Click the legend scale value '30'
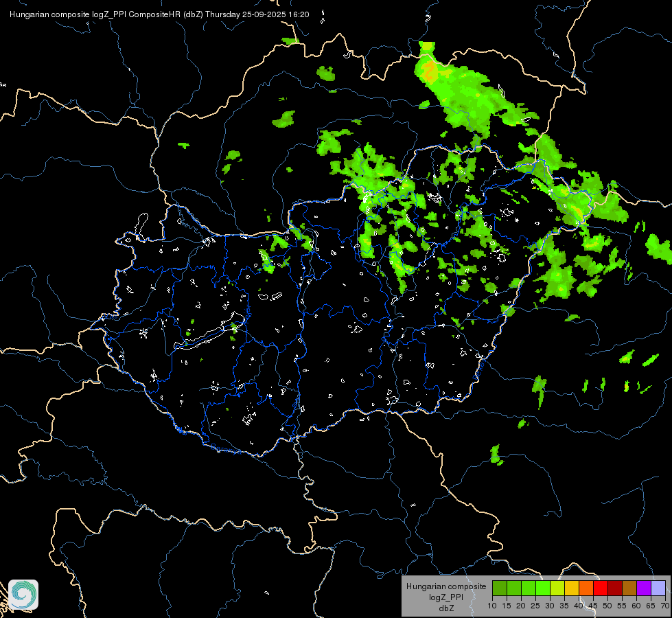The width and height of the screenshot is (672, 618). click(550, 606)
